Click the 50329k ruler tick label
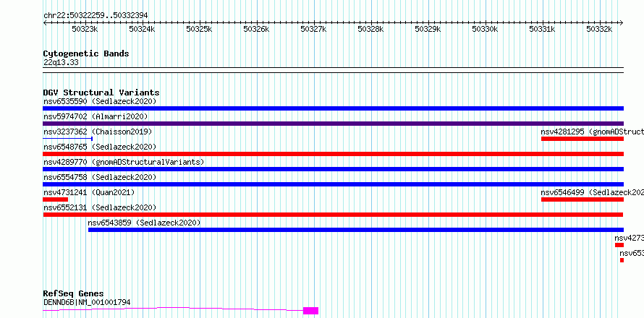This screenshot has height=318, width=644. point(428,29)
